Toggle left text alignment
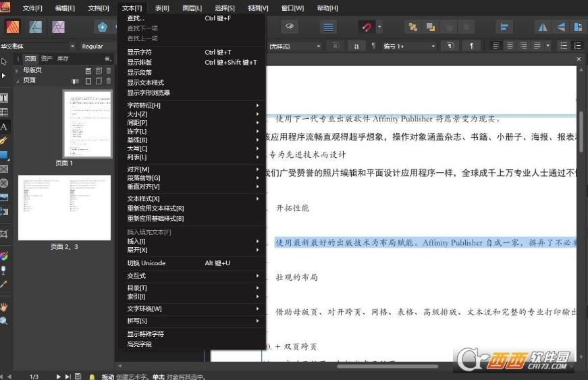 tap(496, 46)
